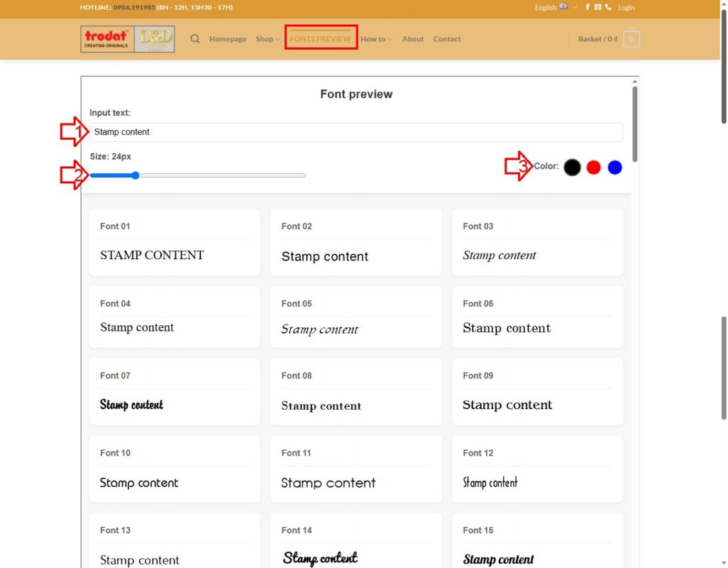Screen dimensions: 728x568
Task: Expand the How to dropdown menu
Action: [376, 39]
